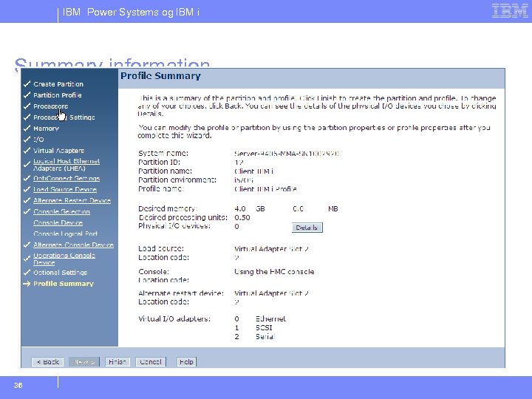
Task: Open Logical Host Ethernet Adapters (LHEA) step
Action: [x=66, y=165]
